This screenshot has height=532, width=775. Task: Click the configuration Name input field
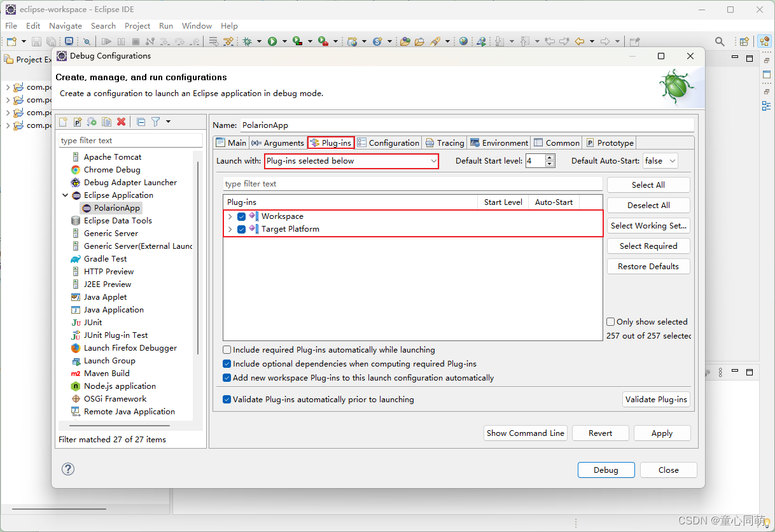pyautogui.click(x=466, y=125)
